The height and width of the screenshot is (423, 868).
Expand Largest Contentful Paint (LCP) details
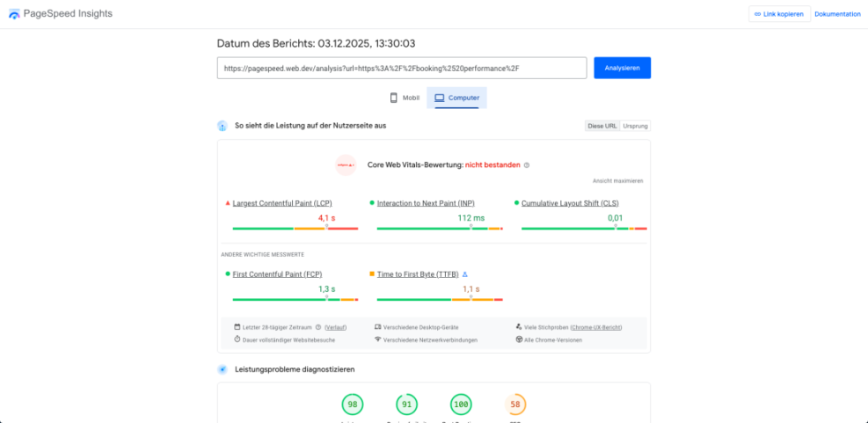tap(281, 203)
